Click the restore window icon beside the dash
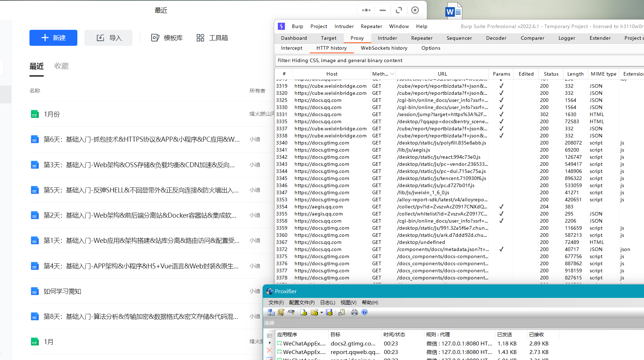The height and width of the screenshot is (360, 644). [x=399, y=10]
